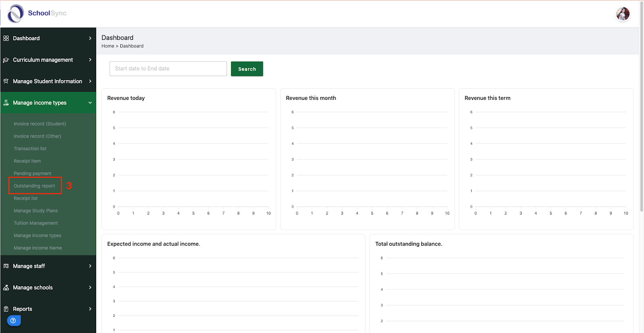Expand the Dashboard menu chevron
The width and height of the screenshot is (644, 333).
click(90, 38)
